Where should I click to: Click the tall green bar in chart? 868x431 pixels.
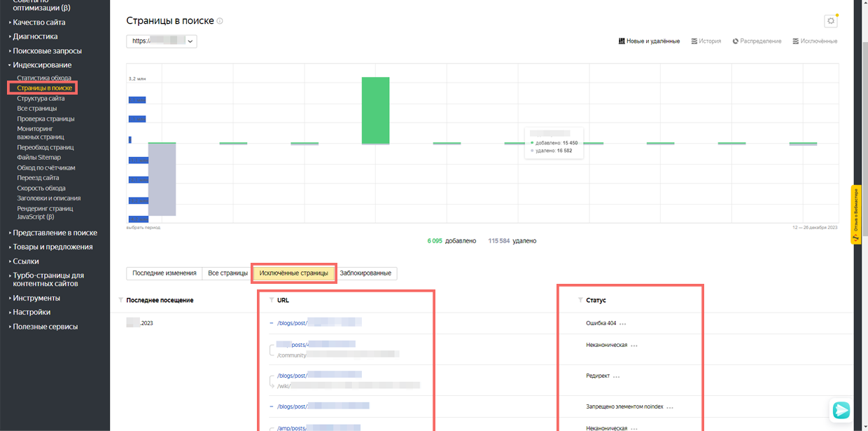click(x=375, y=110)
